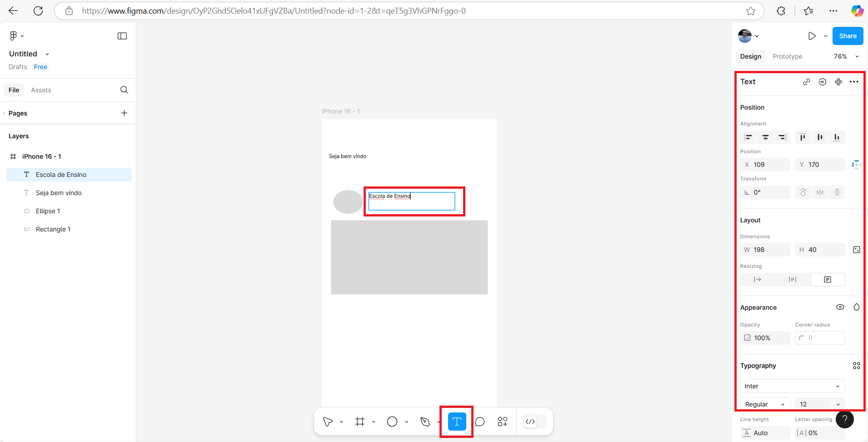Expand the Pages section chevron

[x=4, y=113]
